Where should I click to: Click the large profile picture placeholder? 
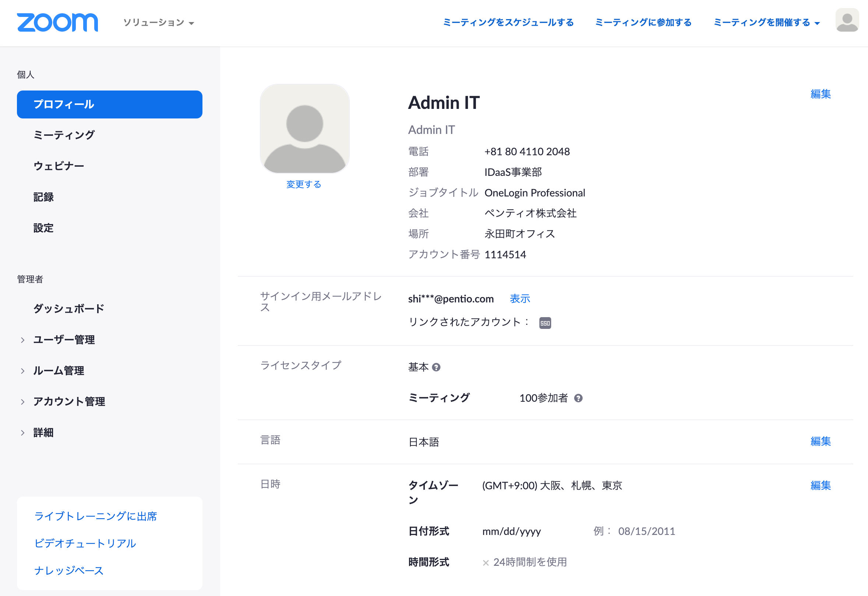(x=304, y=128)
